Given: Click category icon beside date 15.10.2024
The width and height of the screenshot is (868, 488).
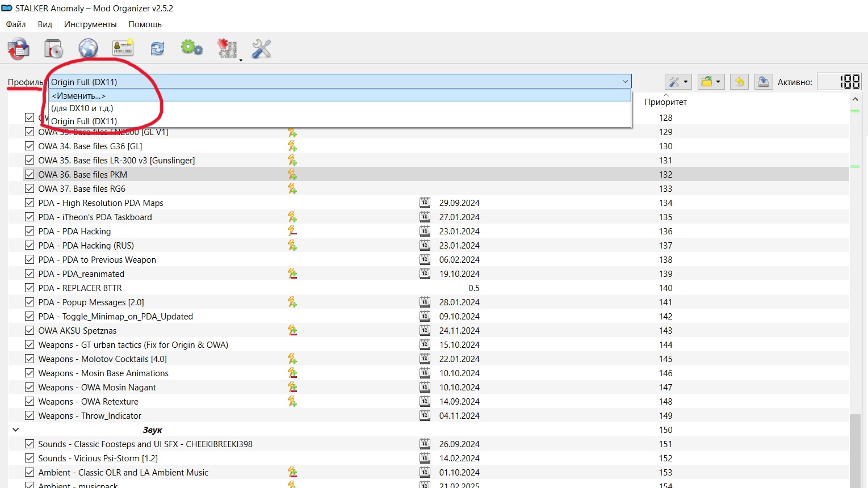Looking at the screenshot, I should point(425,344).
